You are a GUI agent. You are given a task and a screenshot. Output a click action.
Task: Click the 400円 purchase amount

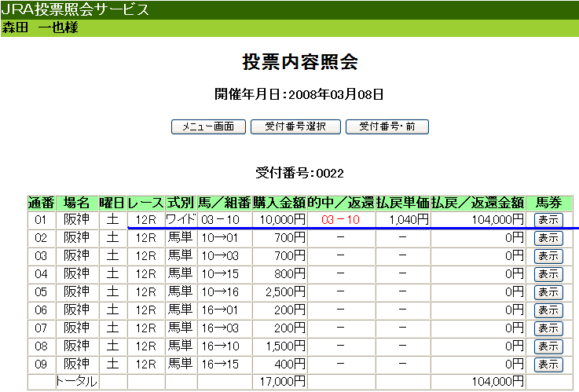tap(290, 365)
